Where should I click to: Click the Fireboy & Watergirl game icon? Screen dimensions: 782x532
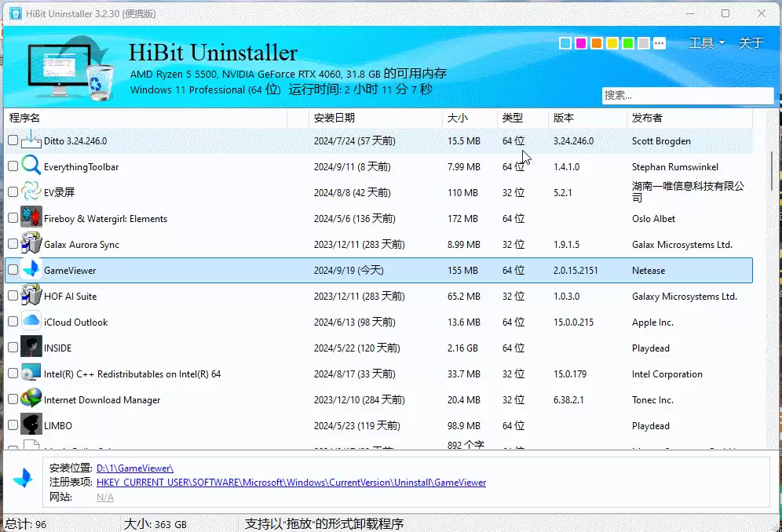[x=31, y=218]
